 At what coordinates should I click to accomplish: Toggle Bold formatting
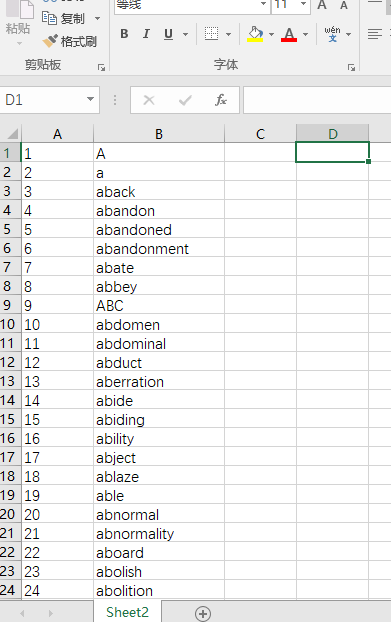124,34
